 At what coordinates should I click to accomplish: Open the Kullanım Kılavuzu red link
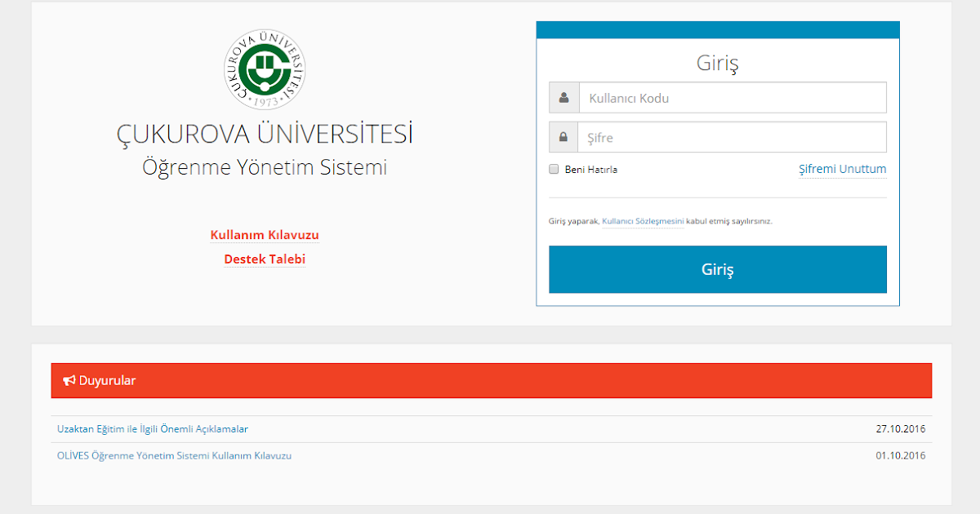tap(265, 235)
